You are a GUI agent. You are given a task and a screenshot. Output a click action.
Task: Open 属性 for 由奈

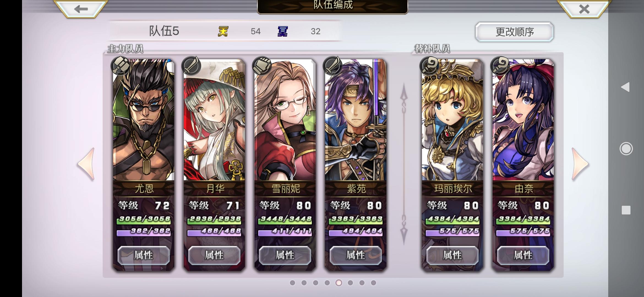(523, 255)
